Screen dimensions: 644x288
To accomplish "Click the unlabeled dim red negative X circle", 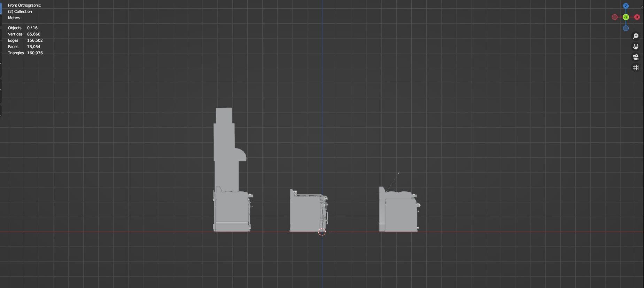I will 615,17.
